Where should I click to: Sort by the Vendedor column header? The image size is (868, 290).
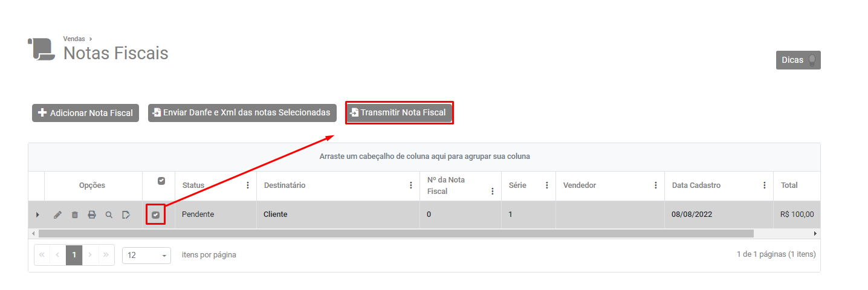[579, 185]
